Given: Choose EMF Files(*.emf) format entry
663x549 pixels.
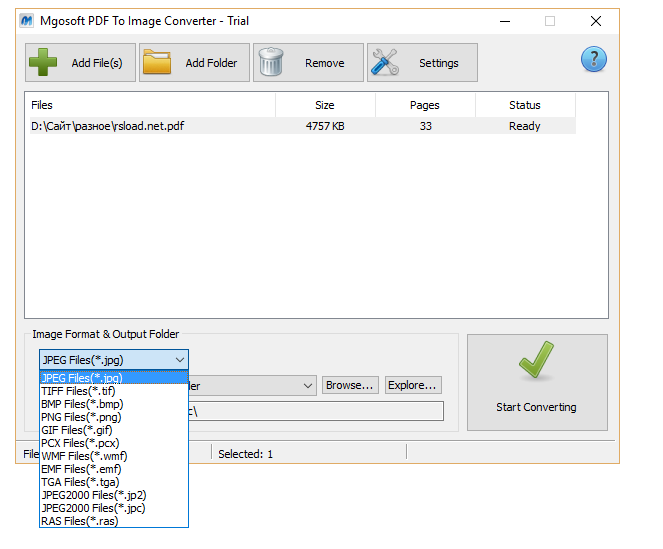Looking at the screenshot, I should 114,469.
